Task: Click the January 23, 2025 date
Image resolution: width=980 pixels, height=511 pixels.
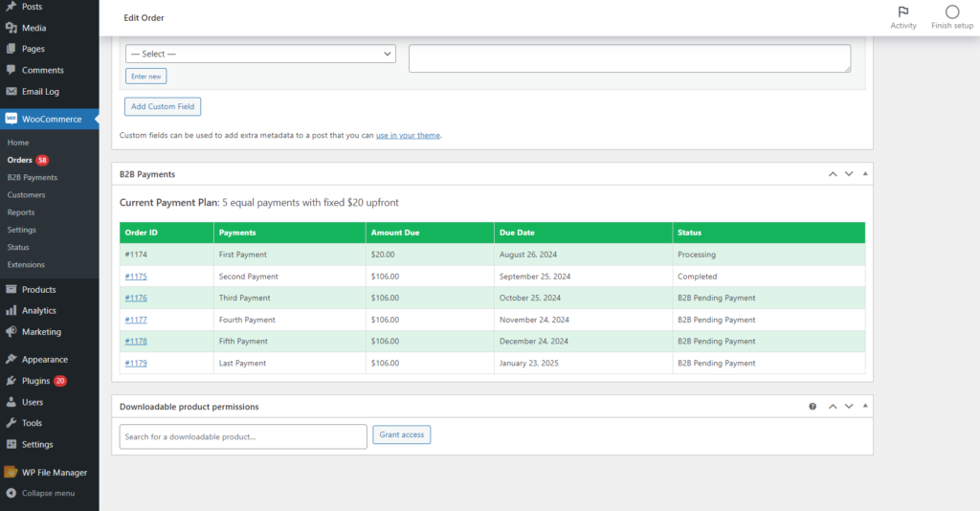Action: tap(528, 363)
